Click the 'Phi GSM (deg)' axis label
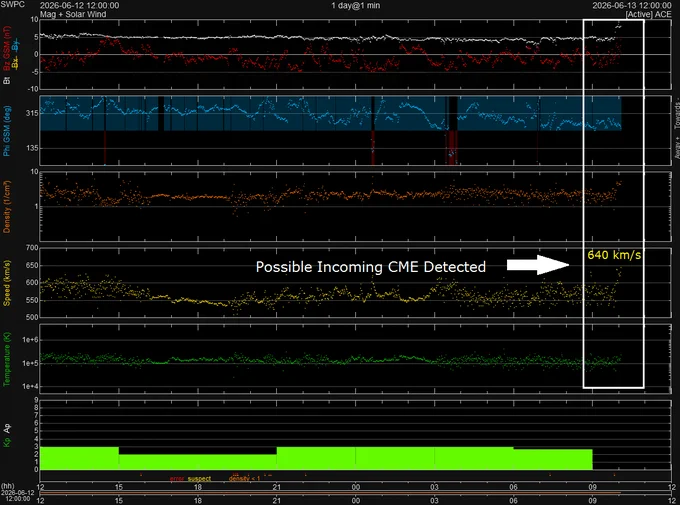 pyautogui.click(x=7, y=131)
